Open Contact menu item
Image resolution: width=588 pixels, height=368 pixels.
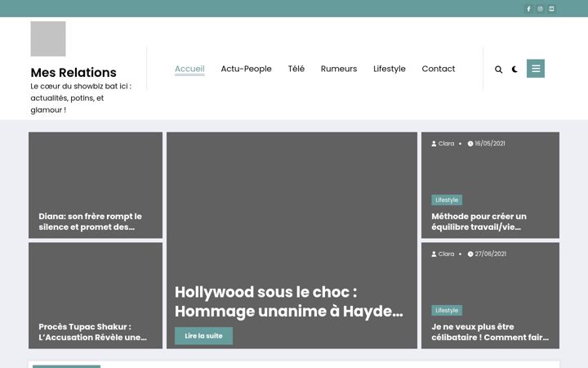[x=439, y=69]
